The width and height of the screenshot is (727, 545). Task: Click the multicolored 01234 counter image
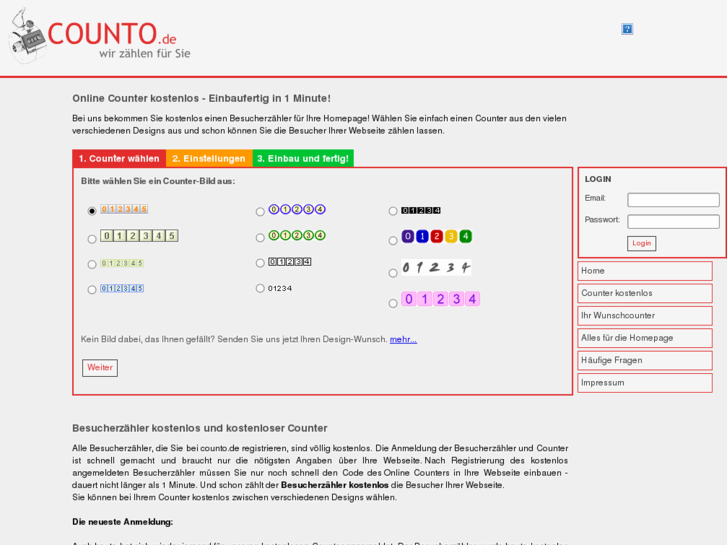pos(437,237)
